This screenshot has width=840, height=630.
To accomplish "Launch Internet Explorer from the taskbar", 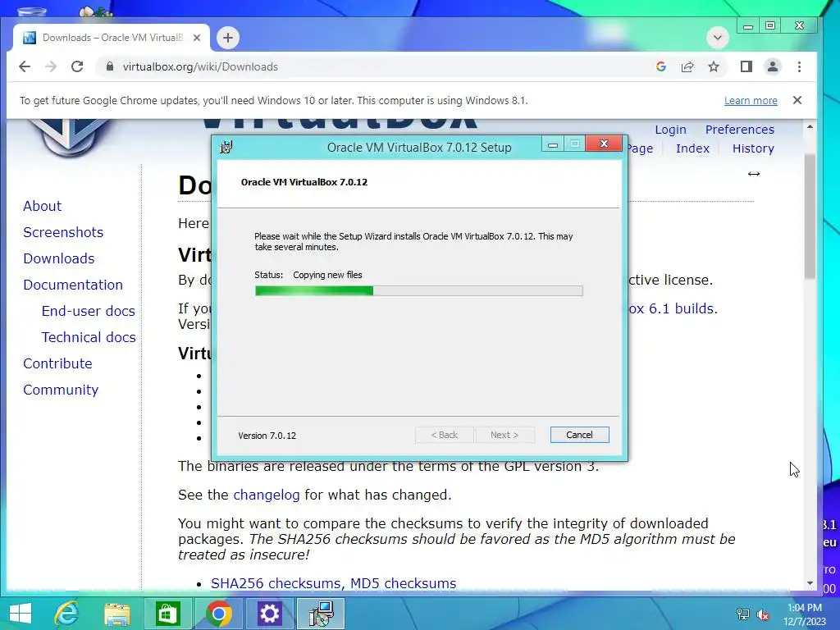I will 66,614.
